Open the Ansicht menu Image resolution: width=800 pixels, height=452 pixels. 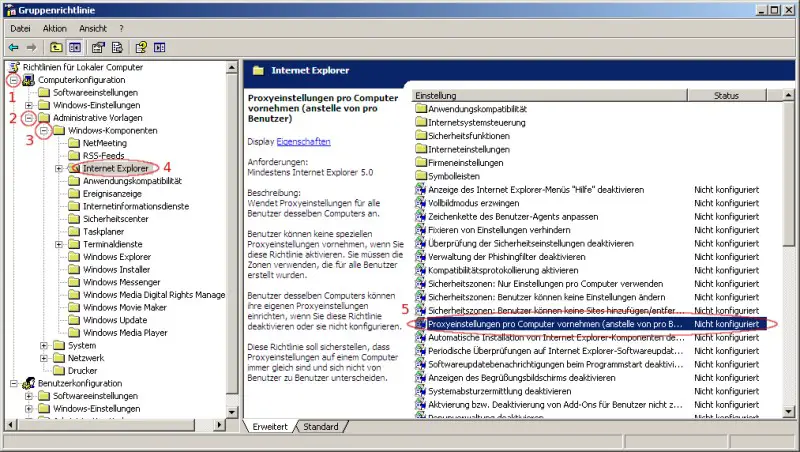click(x=93, y=29)
